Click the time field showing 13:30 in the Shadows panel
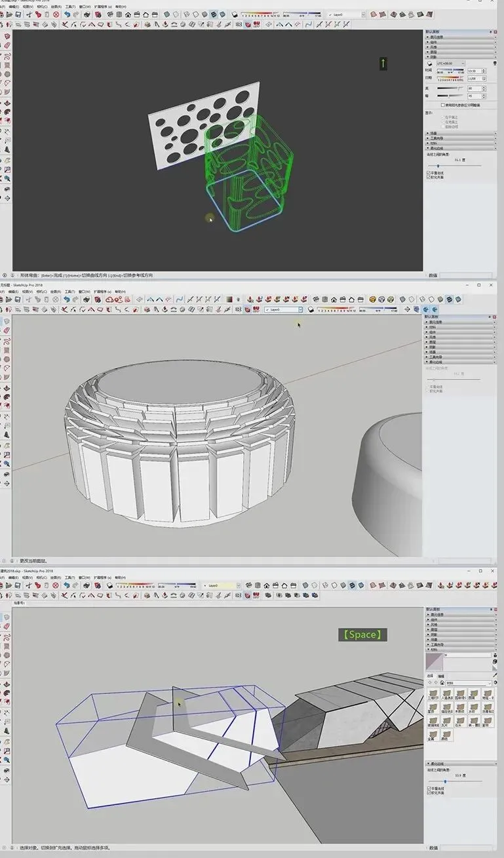This screenshot has width=504, height=858. pyautogui.click(x=475, y=71)
